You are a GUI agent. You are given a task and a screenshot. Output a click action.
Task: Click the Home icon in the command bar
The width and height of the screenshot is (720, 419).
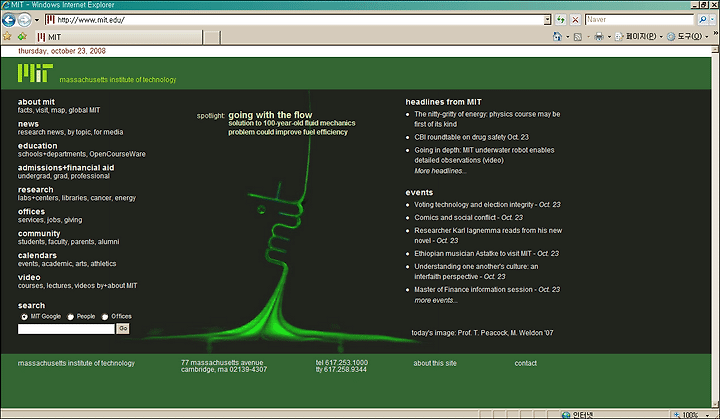(x=557, y=36)
